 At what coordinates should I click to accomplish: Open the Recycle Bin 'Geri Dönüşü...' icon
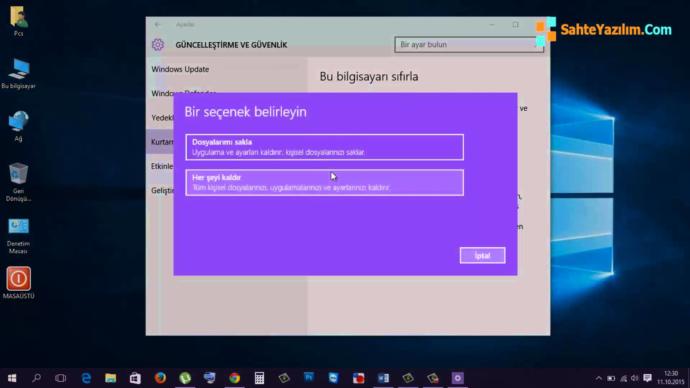coord(18,182)
